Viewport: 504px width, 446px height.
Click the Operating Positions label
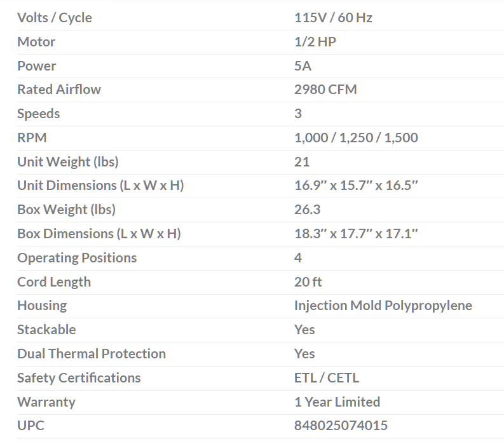[77, 258]
